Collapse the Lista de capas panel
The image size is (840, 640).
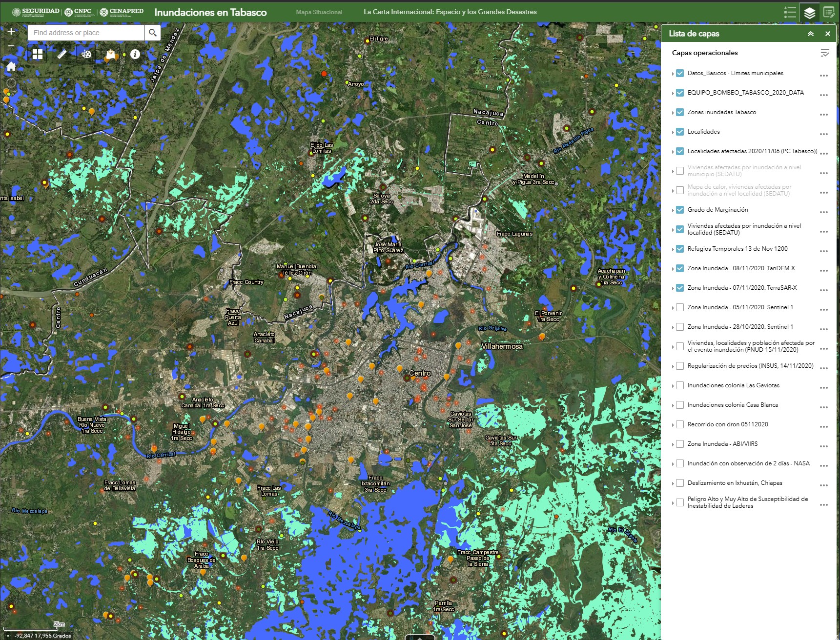(x=810, y=34)
